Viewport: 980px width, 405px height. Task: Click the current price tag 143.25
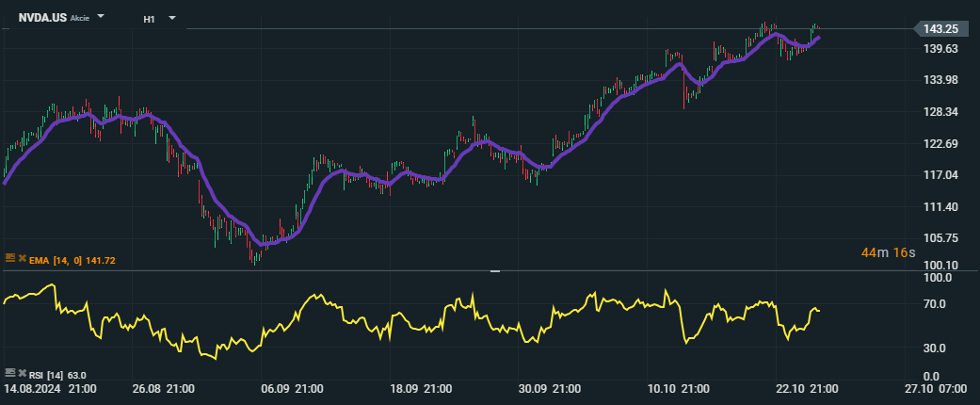pos(943,30)
